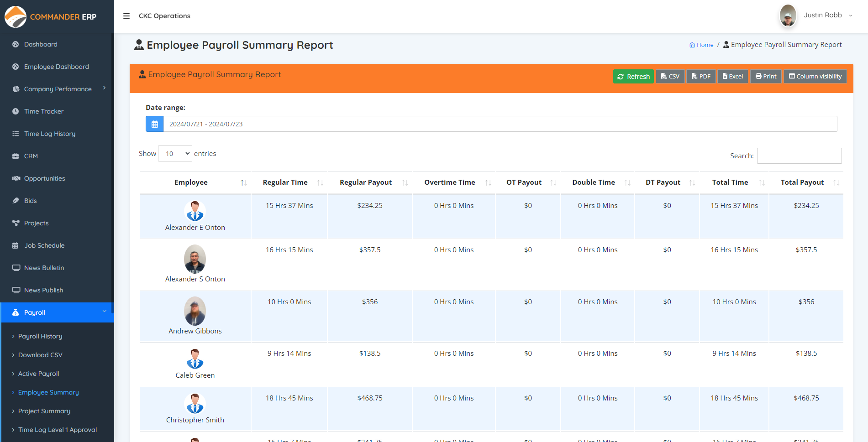Click the Employee Dashboard palette icon
868x442 pixels.
pos(16,67)
